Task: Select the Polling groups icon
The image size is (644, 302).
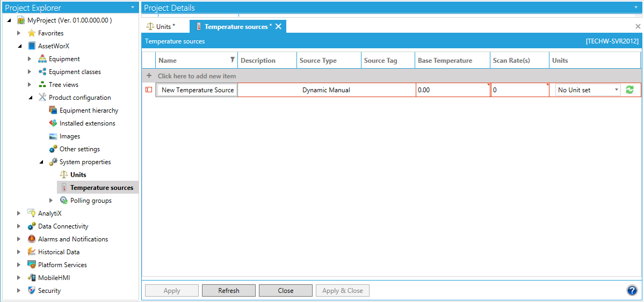Action: click(x=64, y=201)
